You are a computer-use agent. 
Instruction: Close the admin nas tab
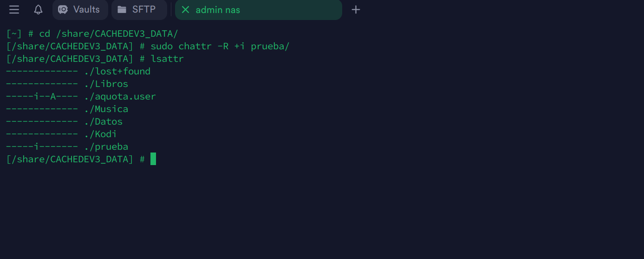point(185,10)
